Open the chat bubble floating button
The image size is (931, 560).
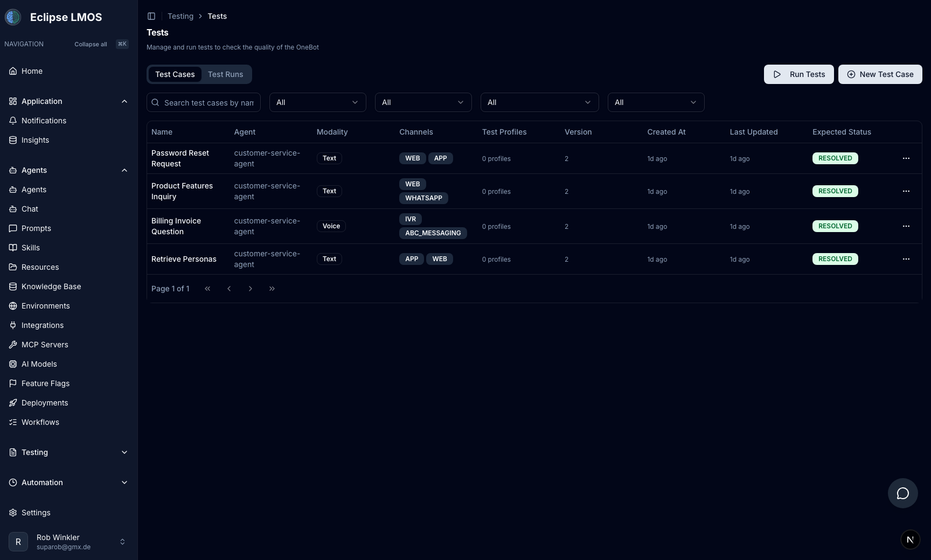point(903,493)
